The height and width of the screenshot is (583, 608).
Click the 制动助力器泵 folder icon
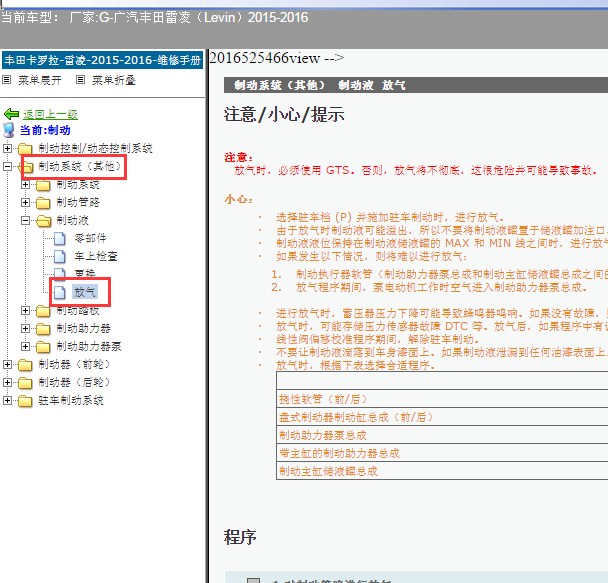(43, 347)
